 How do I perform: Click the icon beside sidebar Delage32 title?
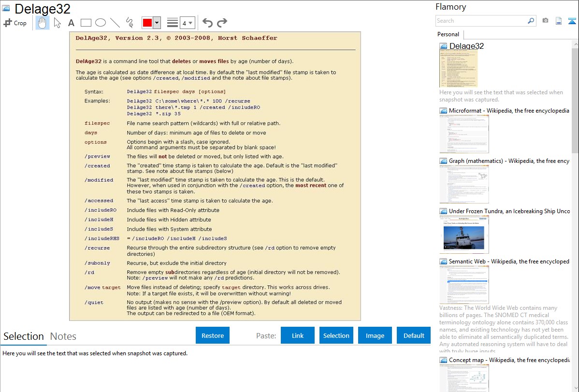443,46
